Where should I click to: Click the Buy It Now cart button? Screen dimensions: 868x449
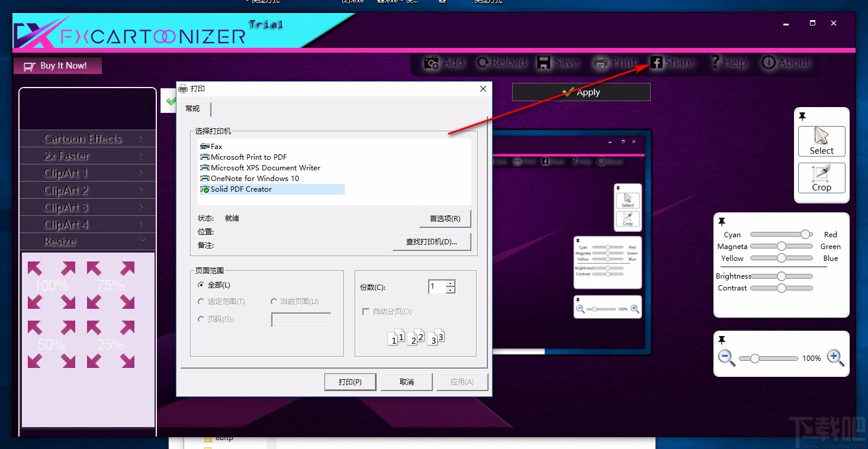point(57,66)
